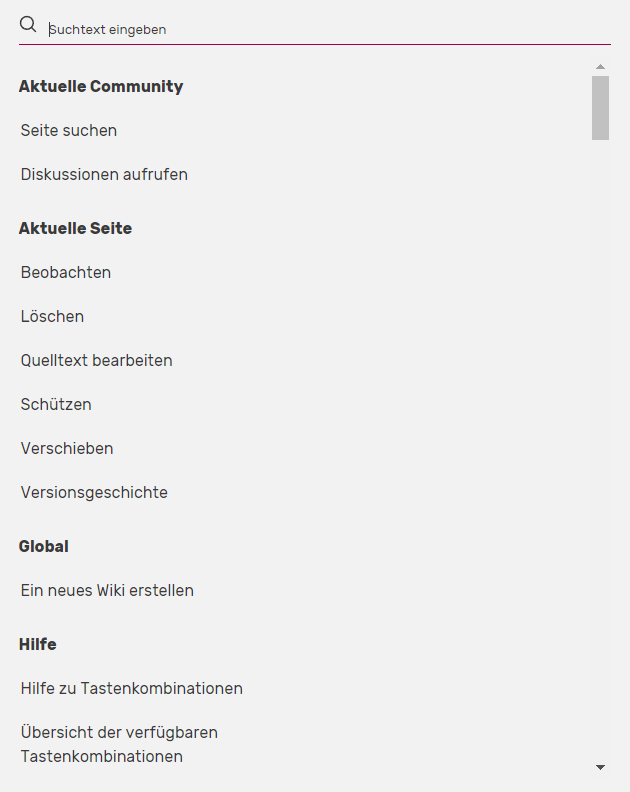Click the scrollbar down arrow

(600, 767)
